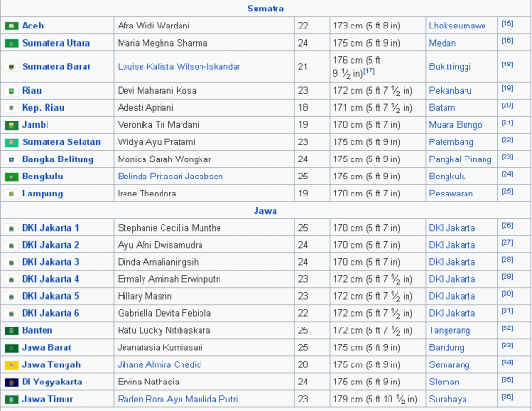
Task: Click the Jambi flag icon
Action: [11, 125]
